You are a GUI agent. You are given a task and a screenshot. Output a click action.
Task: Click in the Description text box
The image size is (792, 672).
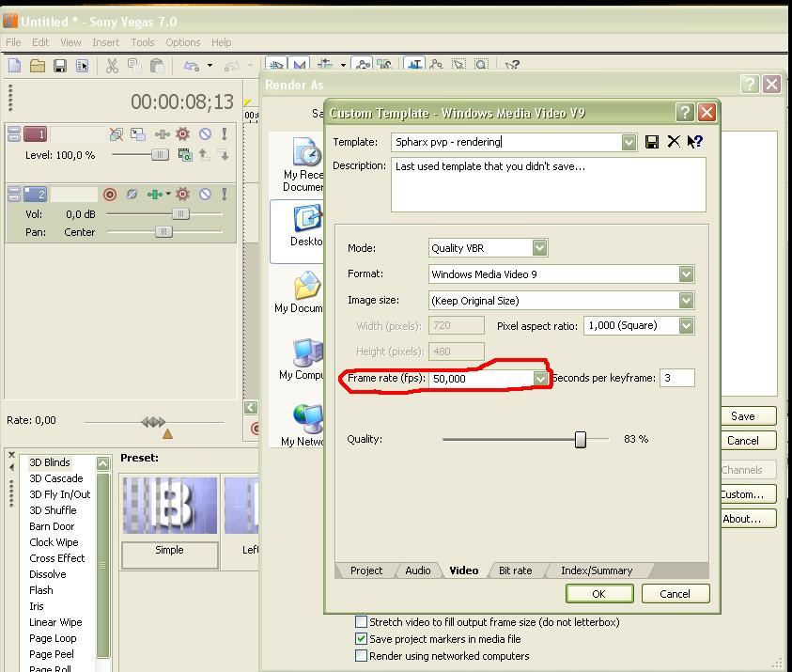[548, 184]
